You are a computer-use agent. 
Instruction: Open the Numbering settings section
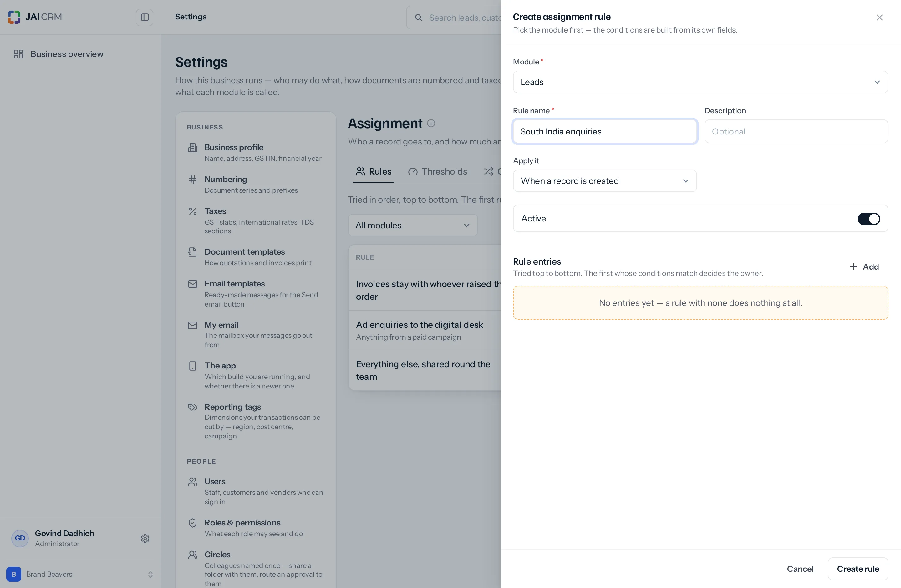[x=256, y=184]
